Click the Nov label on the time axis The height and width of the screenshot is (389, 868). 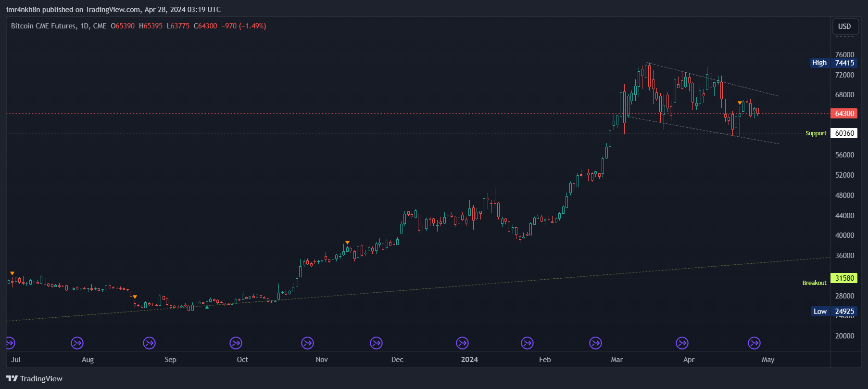tap(322, 360)
